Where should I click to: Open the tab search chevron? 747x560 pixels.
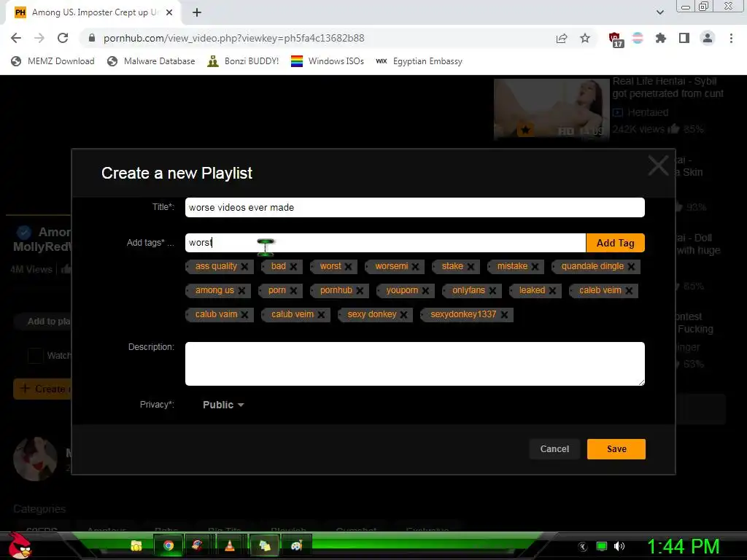pos(659,12)
